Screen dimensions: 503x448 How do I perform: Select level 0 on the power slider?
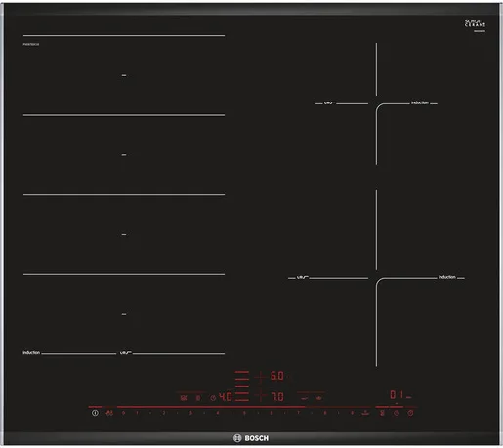pyautogui.click(x=123, y=413)
